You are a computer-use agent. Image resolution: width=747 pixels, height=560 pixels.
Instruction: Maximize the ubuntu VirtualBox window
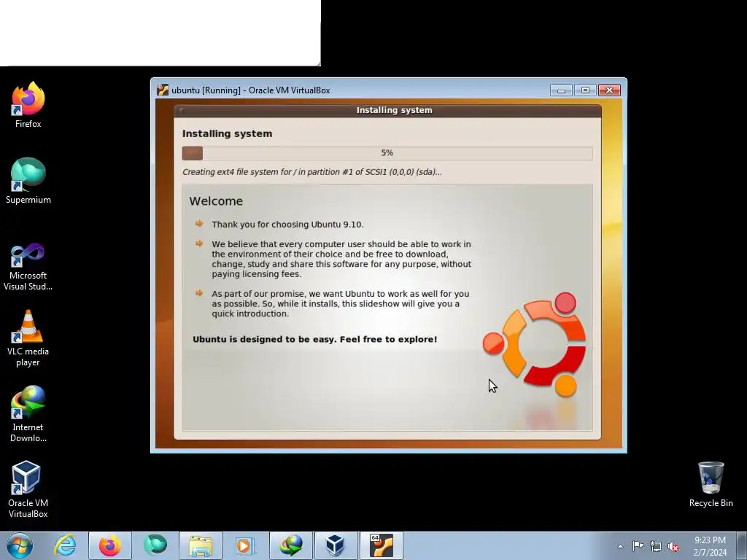pos(585,90)
